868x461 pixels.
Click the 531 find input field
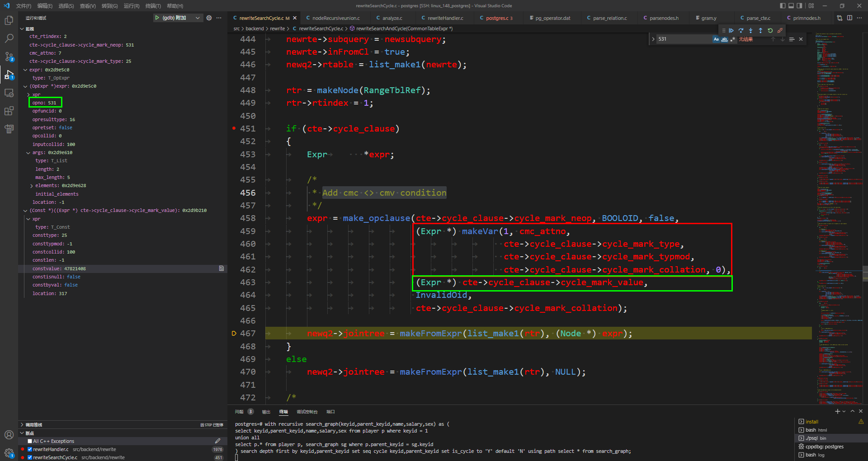pos(684,39)
